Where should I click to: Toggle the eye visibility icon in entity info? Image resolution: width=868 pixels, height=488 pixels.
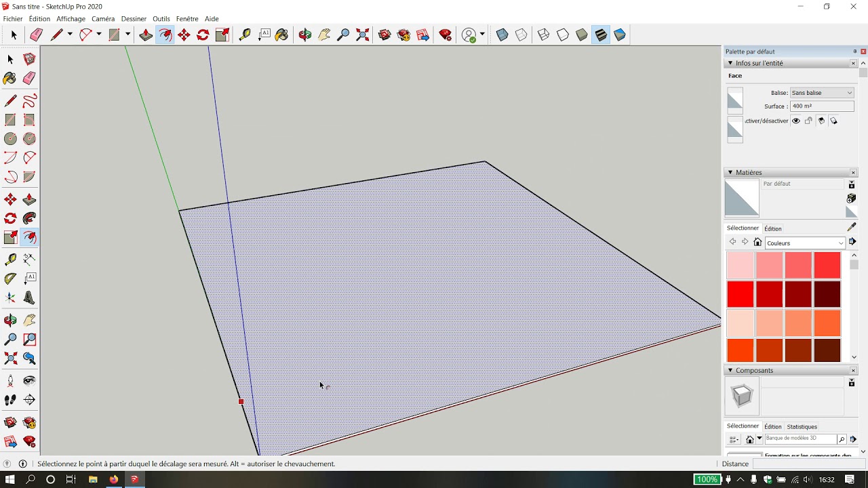[796, 121]
